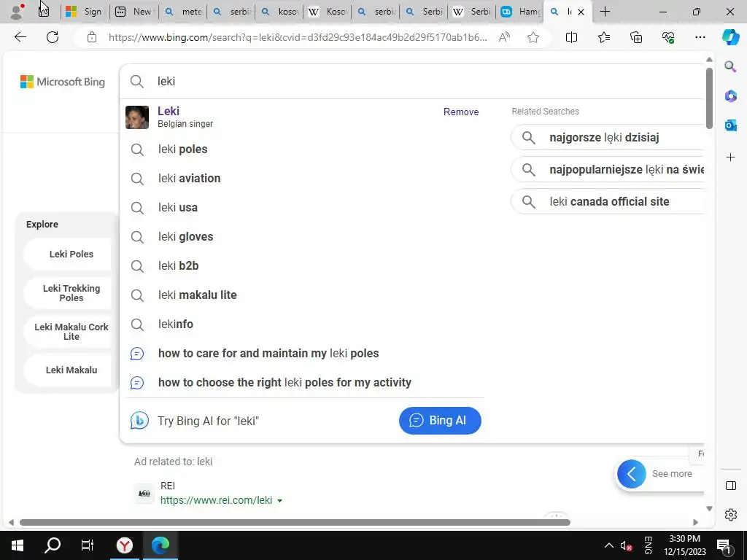Open the Collections panel
Screen dimensions: 747x560
point(636,37)
